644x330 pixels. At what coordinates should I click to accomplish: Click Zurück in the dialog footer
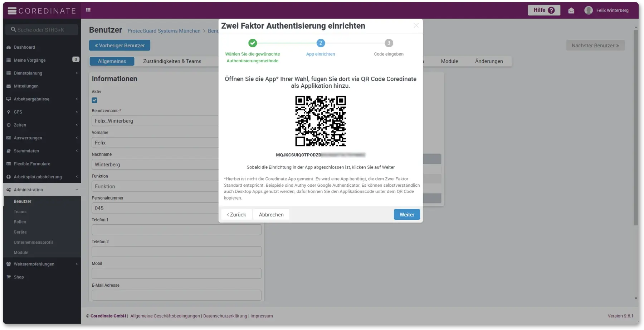tap(236, 215)
